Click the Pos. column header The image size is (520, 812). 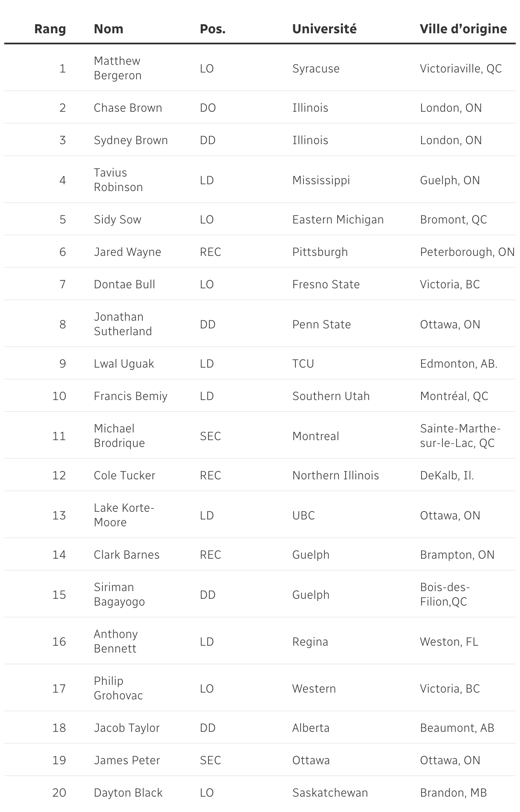point(213,29)
